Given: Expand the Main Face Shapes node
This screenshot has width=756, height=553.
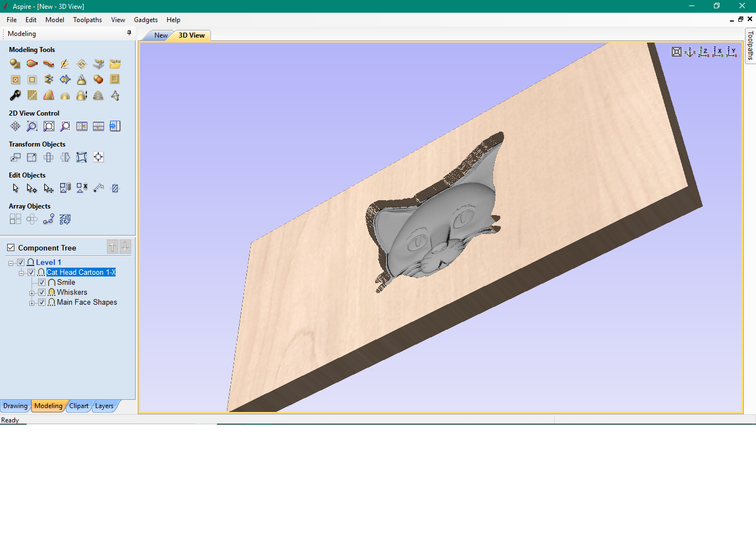Looking at the screenshot, I should [x=32, y=303].
